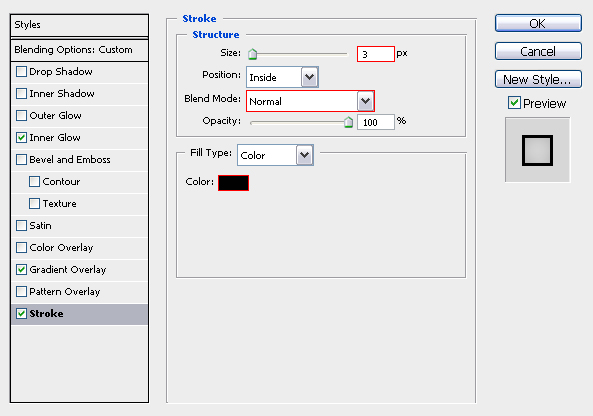Expand the Blend Mode dropdown set to Normal
Screen dimensions: 593x416
(x=310, y=101)
